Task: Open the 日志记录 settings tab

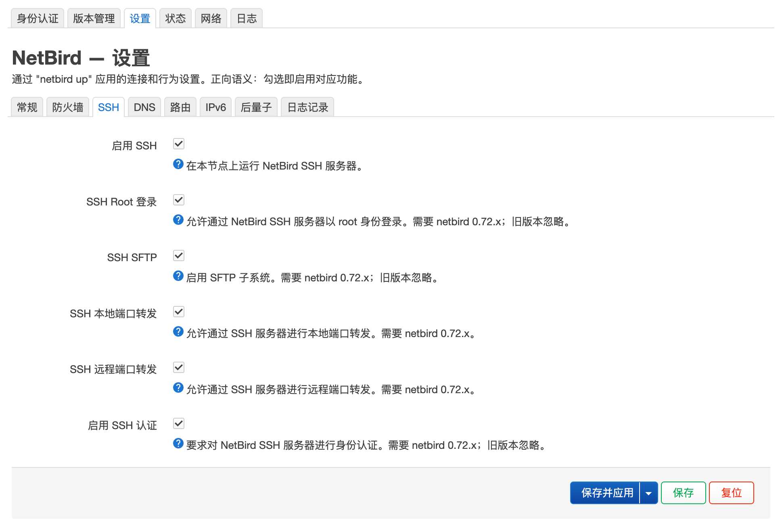Action: pyautogui.click(x=307, y=107)
